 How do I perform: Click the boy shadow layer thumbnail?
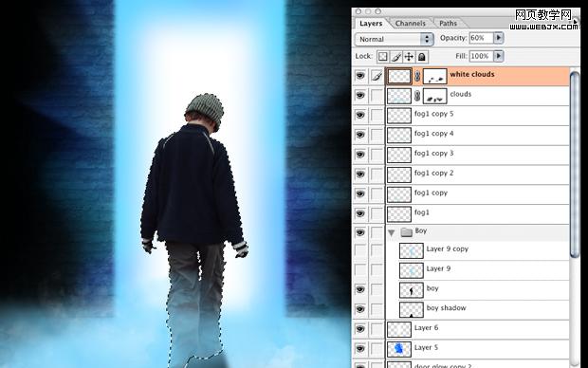(x=412, y=309)
